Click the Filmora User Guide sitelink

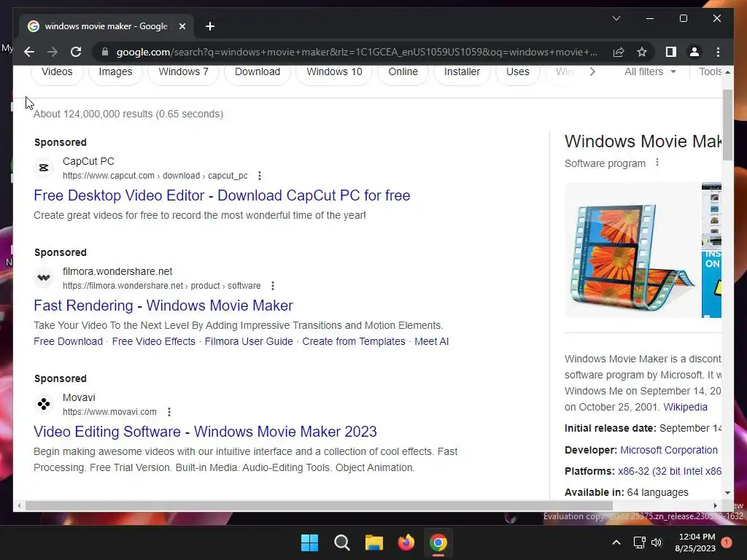tap(249, 341)
